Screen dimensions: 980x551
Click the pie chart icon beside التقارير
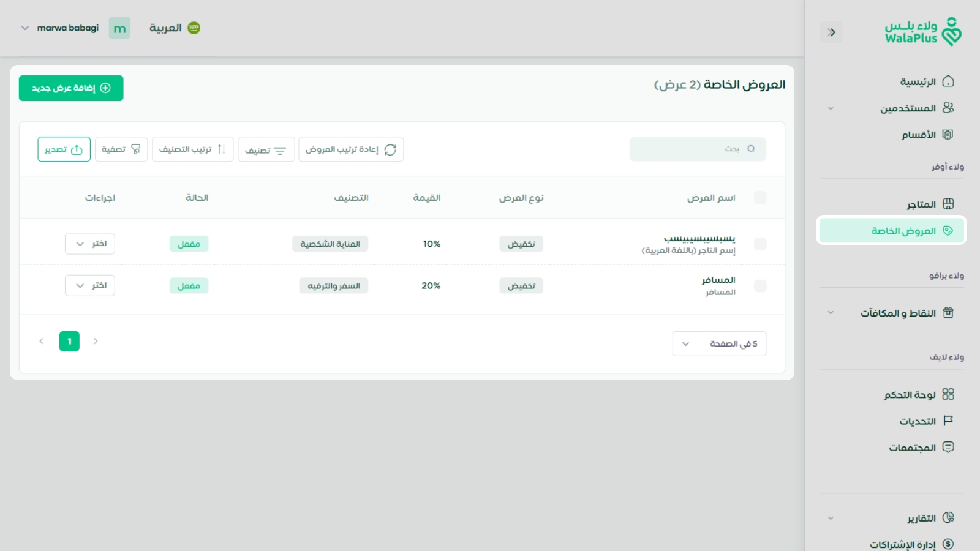(x=948, y=518)
